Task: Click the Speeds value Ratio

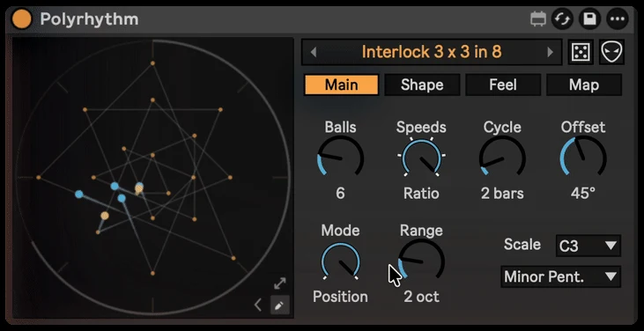Action: click(x=421, y=193)
